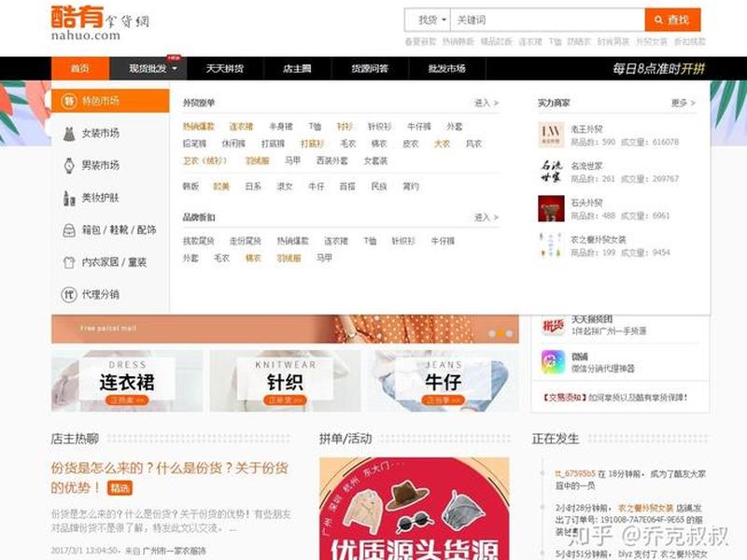This screenshot has width=747, height=560.
Task: Click the watch icon beside 男装市场
Action: (69, 165)
